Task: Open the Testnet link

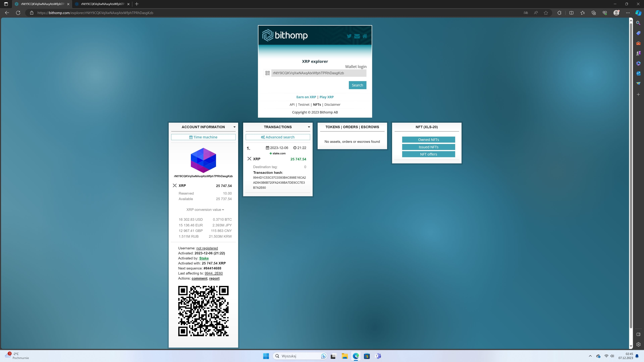Action: point(304,104)
